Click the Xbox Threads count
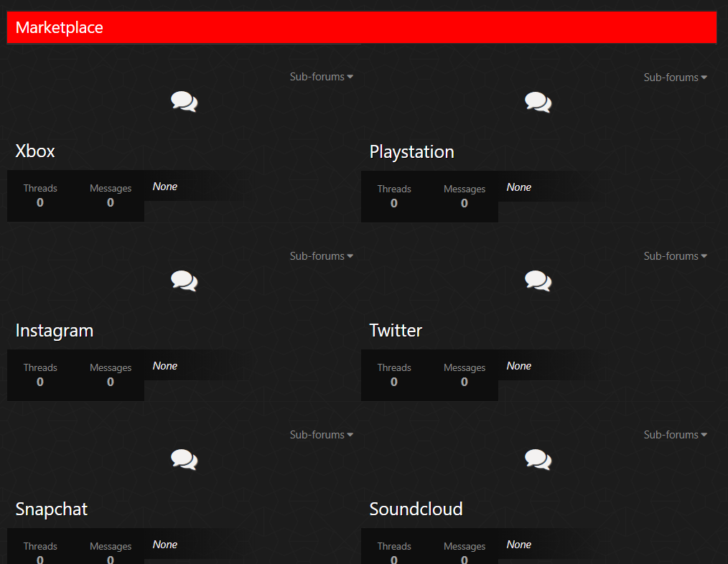The height and width of the screenshot is (564, 728). click(40, 203)
